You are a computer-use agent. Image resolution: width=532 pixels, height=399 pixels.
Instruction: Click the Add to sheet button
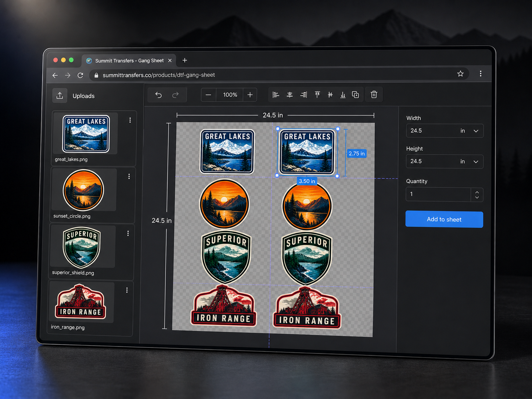pos(444,219)
